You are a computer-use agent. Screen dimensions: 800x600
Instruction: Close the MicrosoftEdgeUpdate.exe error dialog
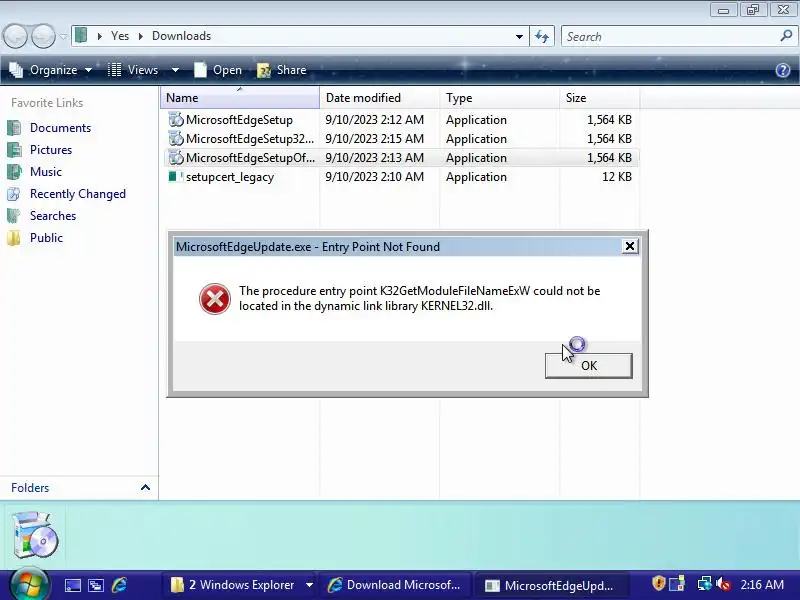(630, 246)
